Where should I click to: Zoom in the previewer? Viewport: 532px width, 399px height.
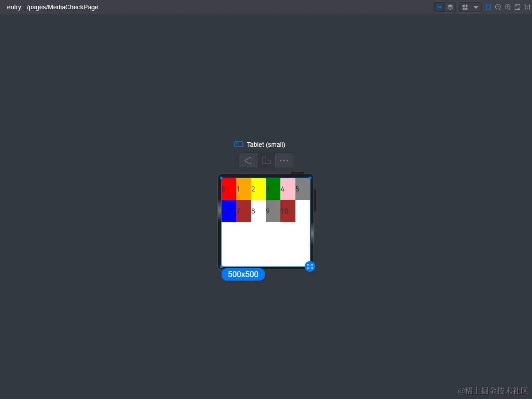pyautogui.click(x=508, y=7)
